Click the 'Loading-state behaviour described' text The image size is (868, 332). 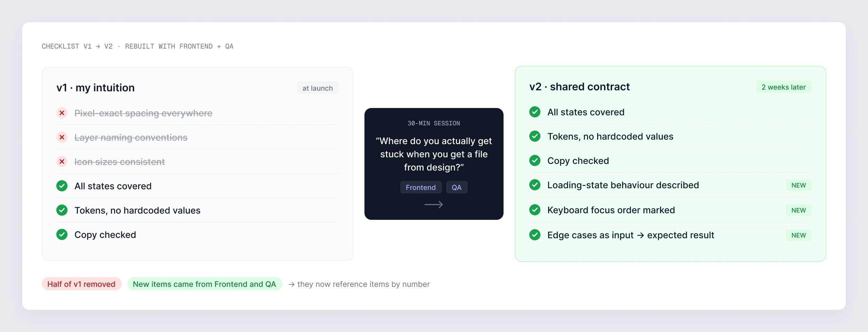(623, 185)
